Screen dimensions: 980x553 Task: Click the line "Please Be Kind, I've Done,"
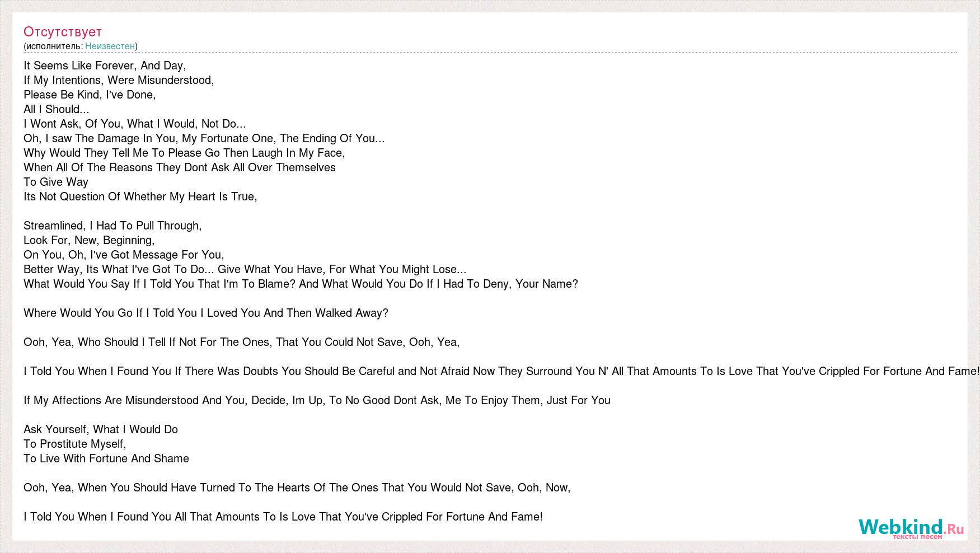coord(90,95)
